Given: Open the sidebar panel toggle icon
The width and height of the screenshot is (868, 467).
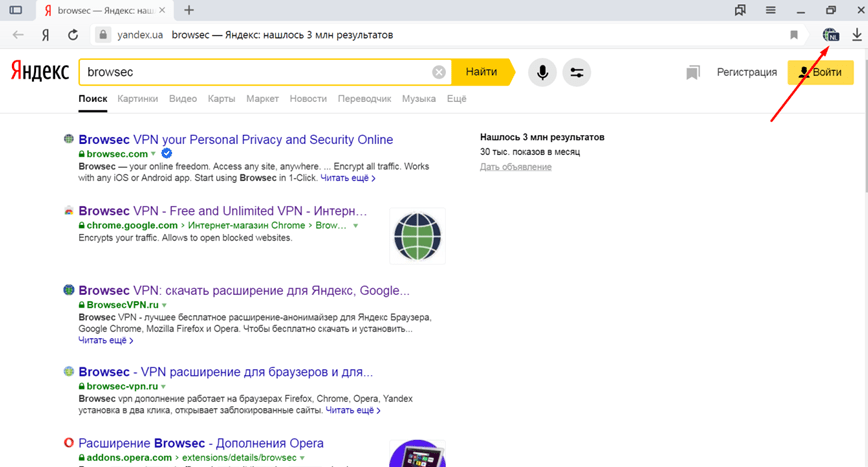Looking at the screenshot, I should click(x=15, y=10).
